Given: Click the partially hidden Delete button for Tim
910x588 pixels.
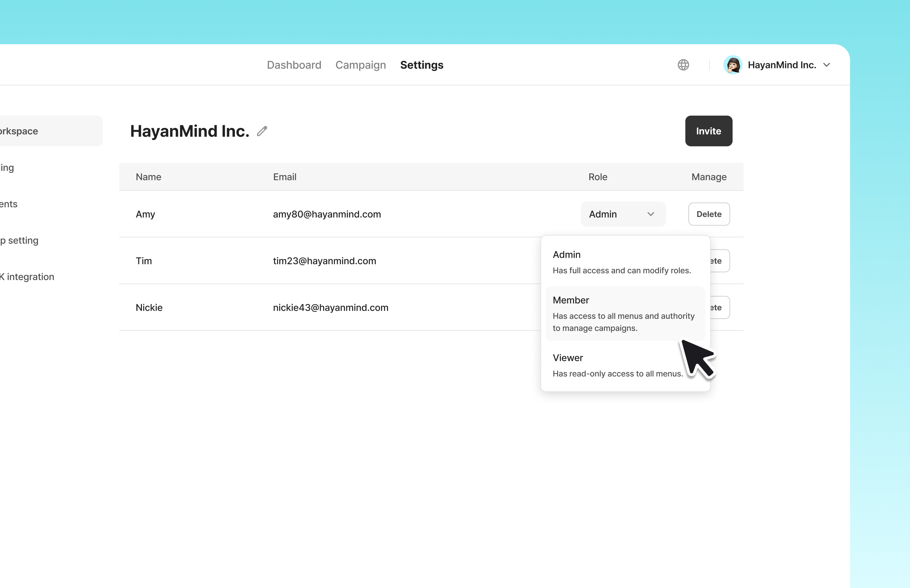Looking at the screenshot, I should point(719,261).
